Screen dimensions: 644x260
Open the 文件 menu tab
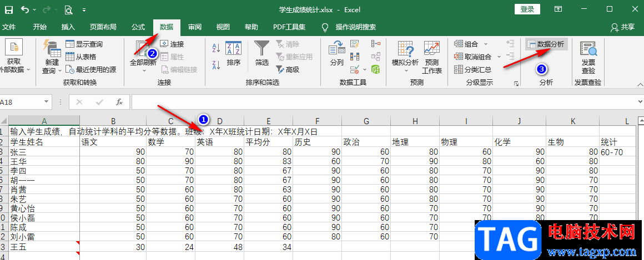[x=9, y=27]
